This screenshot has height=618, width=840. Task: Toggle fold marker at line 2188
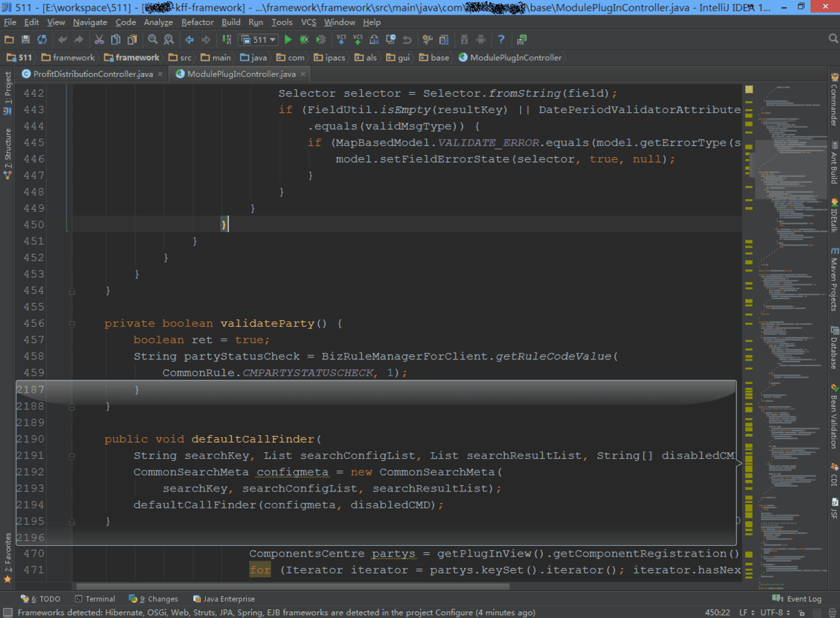click(x=72, y=406)
